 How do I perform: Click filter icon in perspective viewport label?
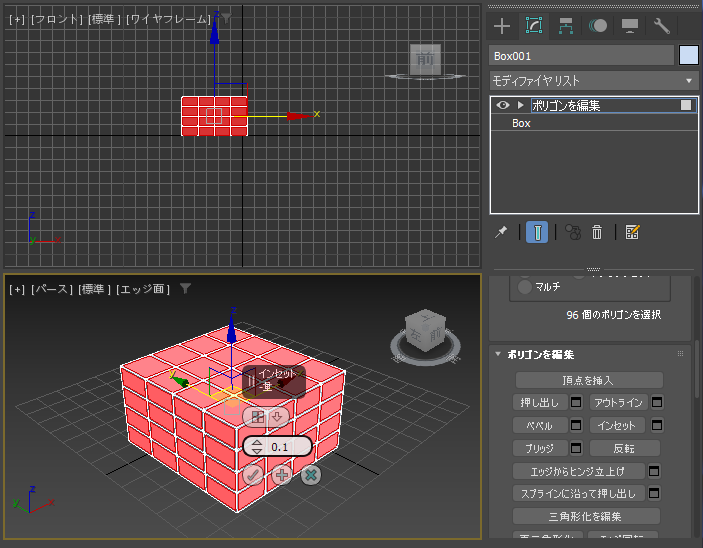[185, 288]
